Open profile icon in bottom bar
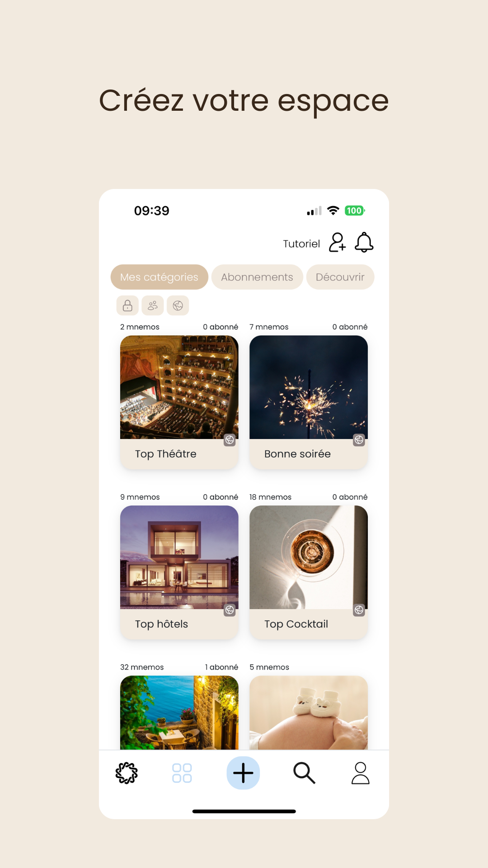 pos(361,773)
